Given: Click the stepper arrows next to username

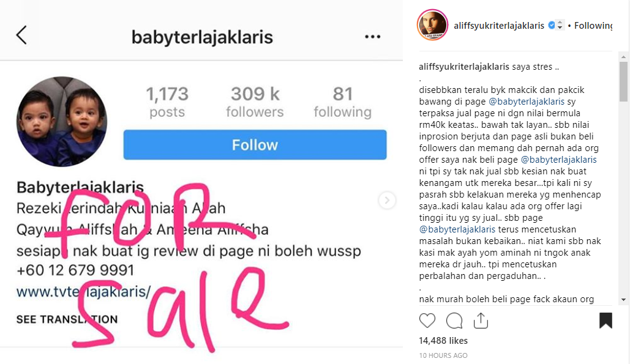Looking at the screenshot, I should tap(560, 25).
